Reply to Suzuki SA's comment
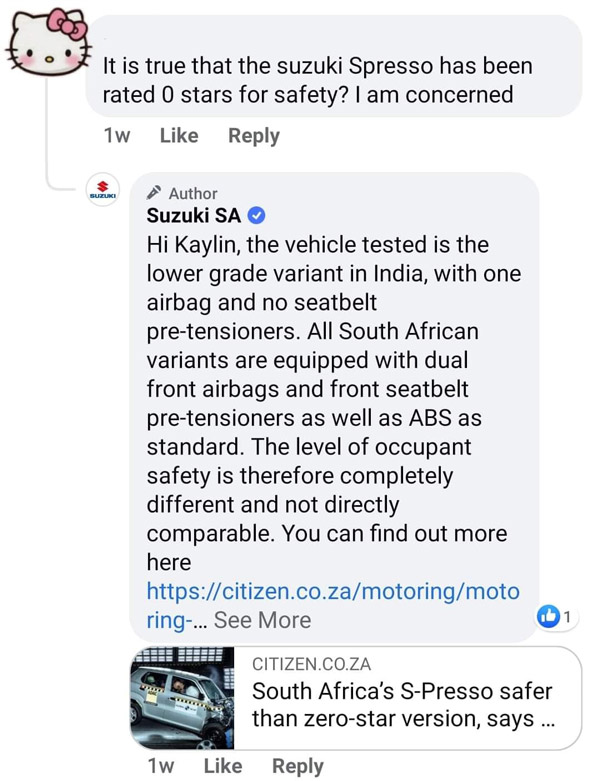The width and height of the screenshot is (600, 781). coord(298,766)
